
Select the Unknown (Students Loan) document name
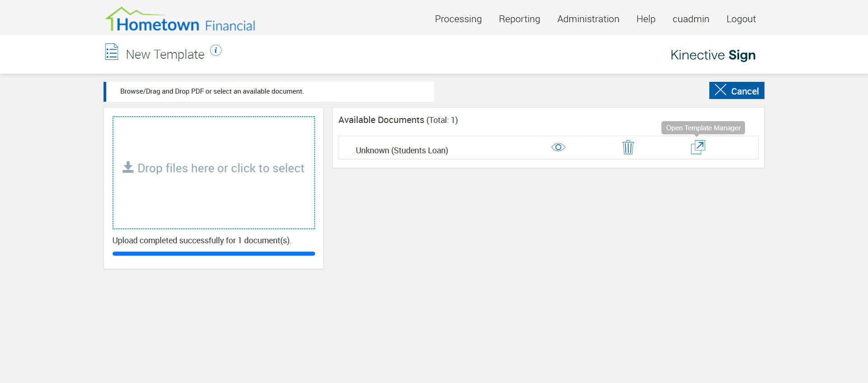[401, 151]
